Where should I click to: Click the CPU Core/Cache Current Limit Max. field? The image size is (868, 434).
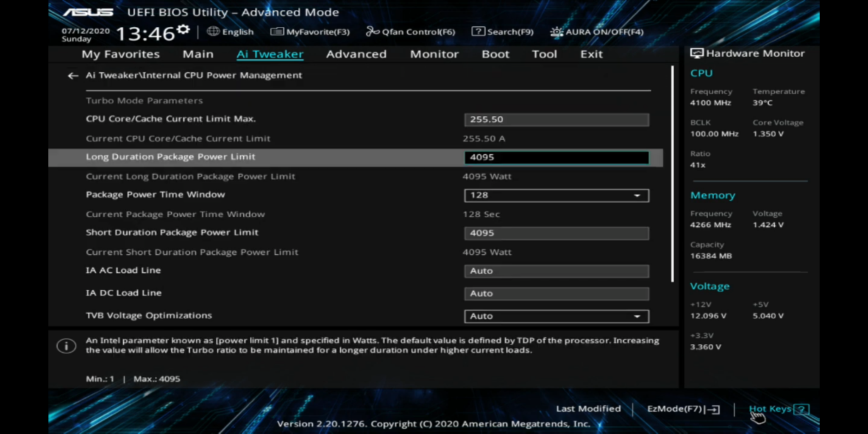pos(556,120)
